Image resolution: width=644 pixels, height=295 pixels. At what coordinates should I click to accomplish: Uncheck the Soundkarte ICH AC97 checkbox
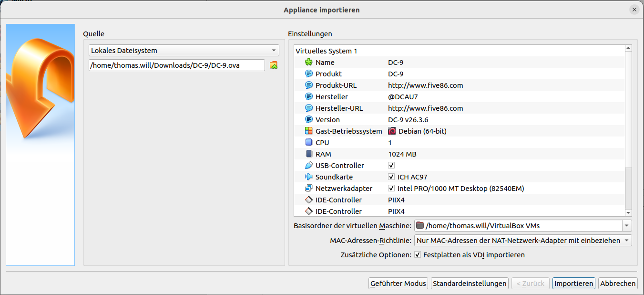(x=391, y=177)
